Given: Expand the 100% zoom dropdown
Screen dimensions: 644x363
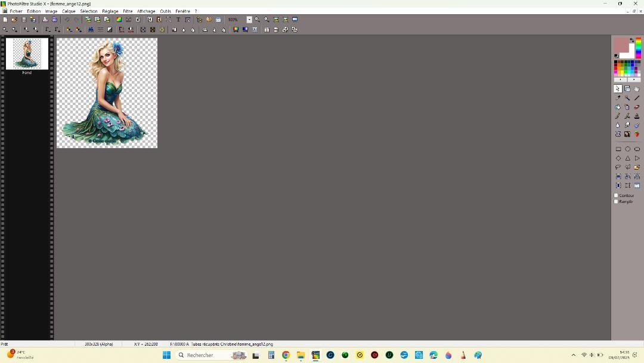Looking at the screenshot, I should [x=249, y=19].
